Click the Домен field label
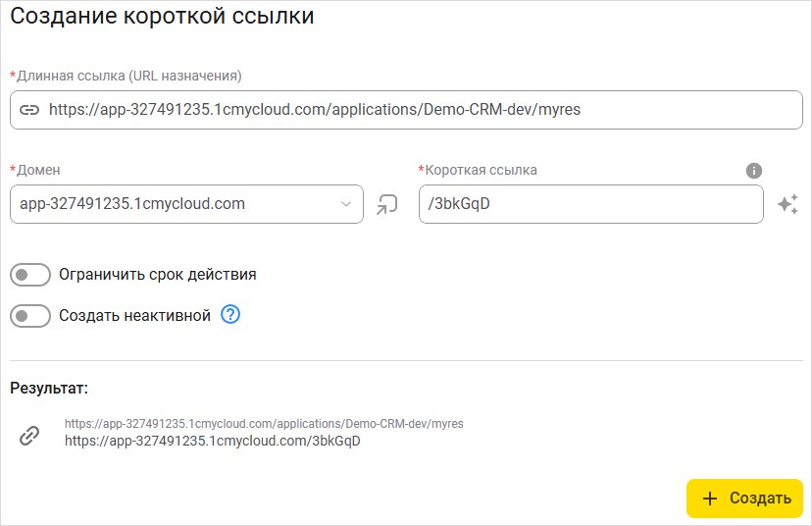Image resolution: width=812 pixels, height=526 pixels. [x=38, y=170]
